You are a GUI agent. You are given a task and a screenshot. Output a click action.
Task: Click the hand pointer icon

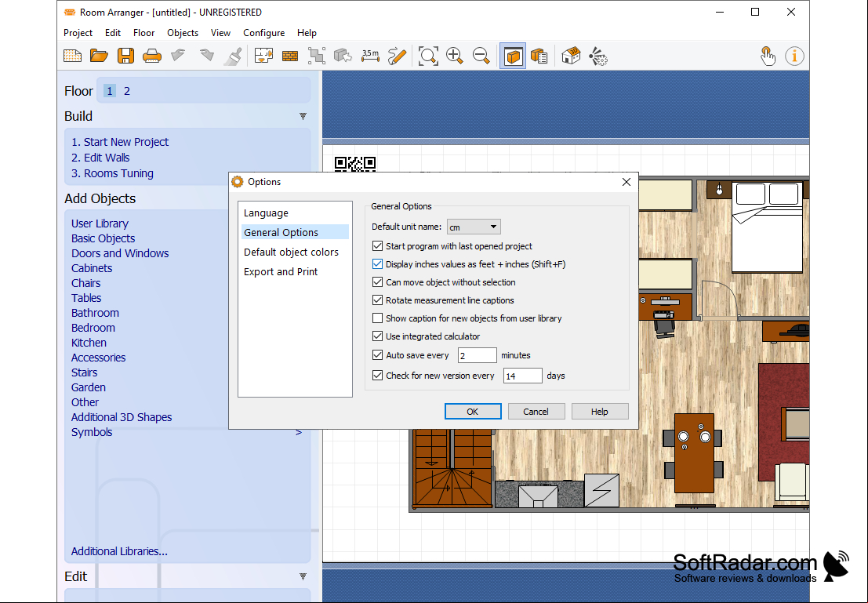point(768,56)
